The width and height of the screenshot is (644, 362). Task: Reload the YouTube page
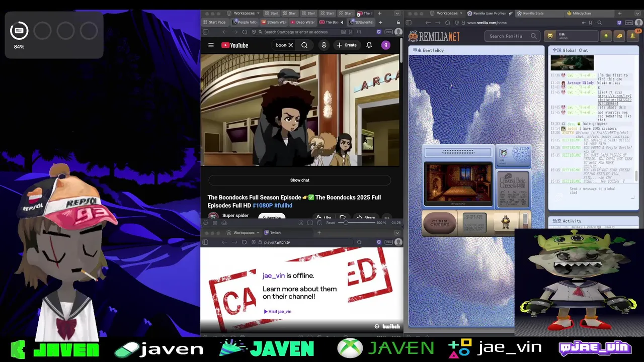[x=245, y=32]
